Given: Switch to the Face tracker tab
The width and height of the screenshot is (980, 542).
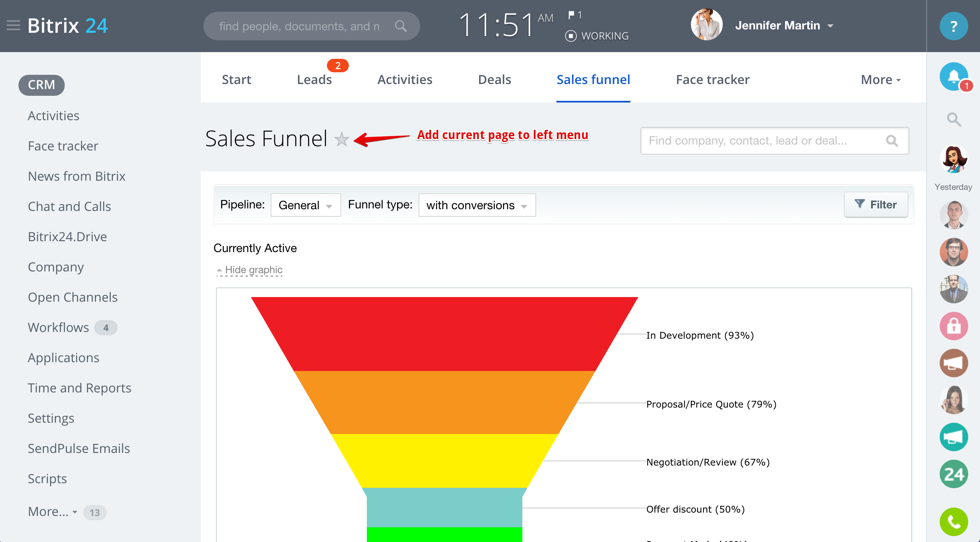Looking at the screenshot, I should [713, 80].
